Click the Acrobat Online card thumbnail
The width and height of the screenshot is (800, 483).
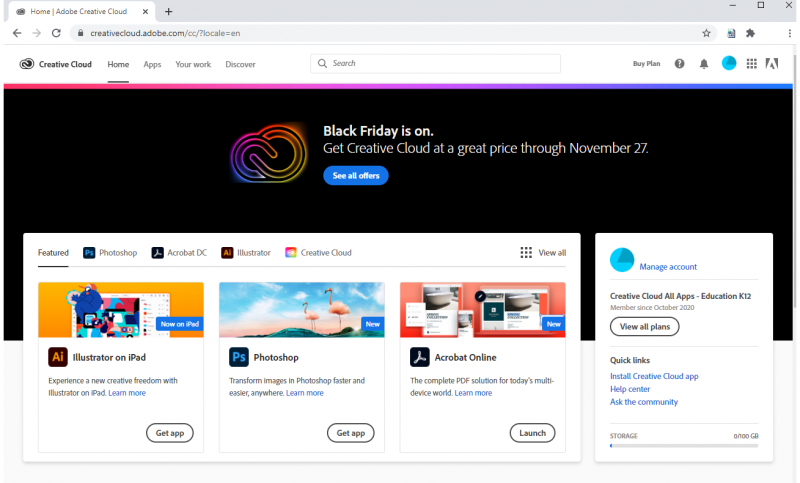483,310
